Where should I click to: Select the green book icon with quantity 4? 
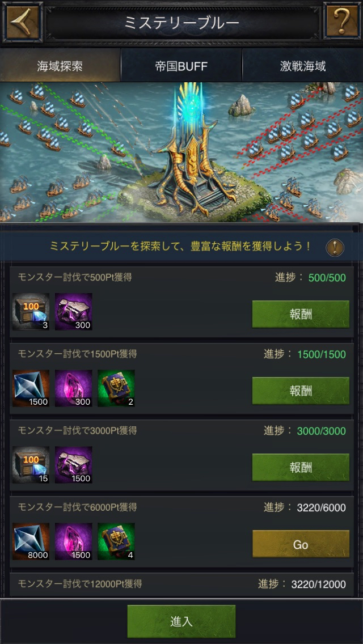click(x=116, y=541)
